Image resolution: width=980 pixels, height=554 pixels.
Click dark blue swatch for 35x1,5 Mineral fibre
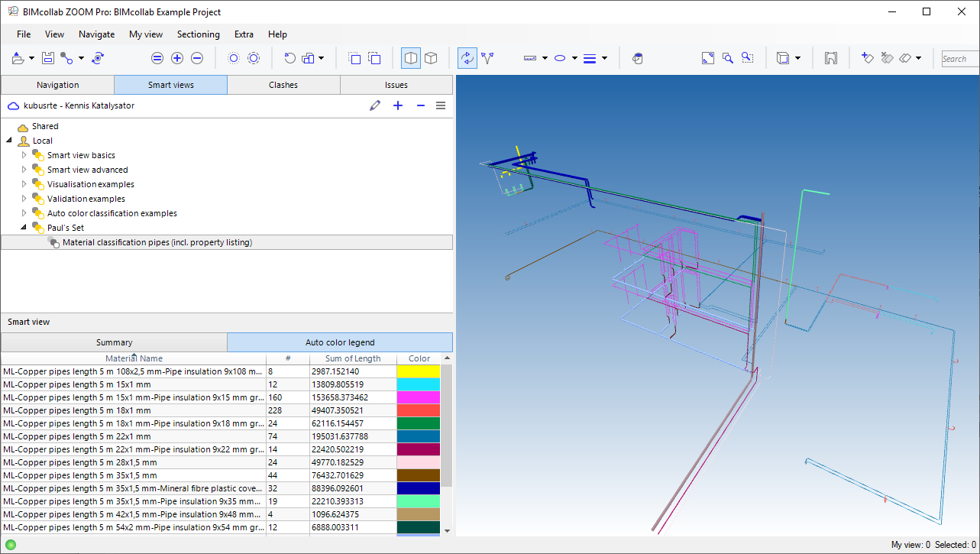click(x=419, y=488)
